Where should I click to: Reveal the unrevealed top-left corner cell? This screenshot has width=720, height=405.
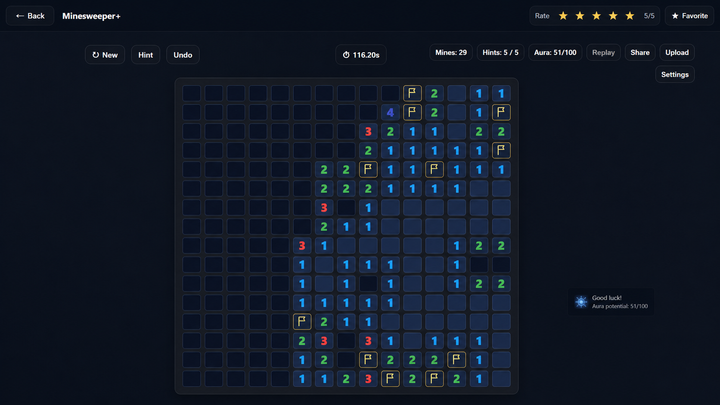point(191,93)
